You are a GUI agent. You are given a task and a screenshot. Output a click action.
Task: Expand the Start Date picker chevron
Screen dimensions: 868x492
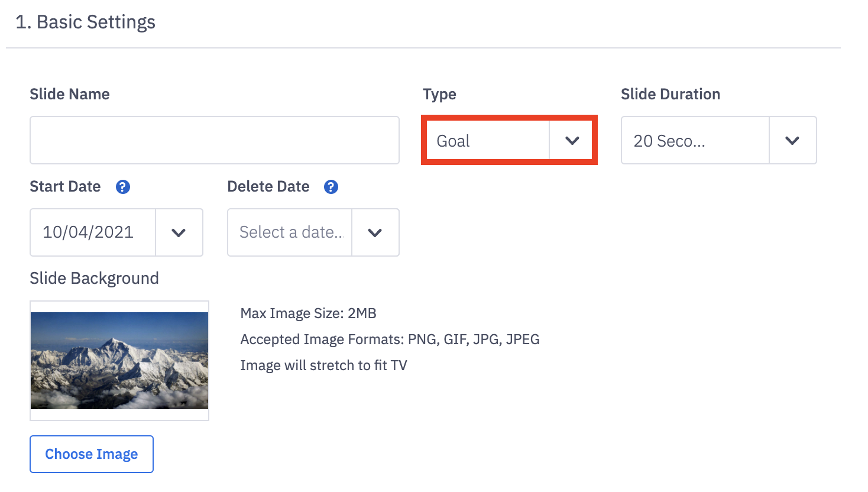click(179, 232)
